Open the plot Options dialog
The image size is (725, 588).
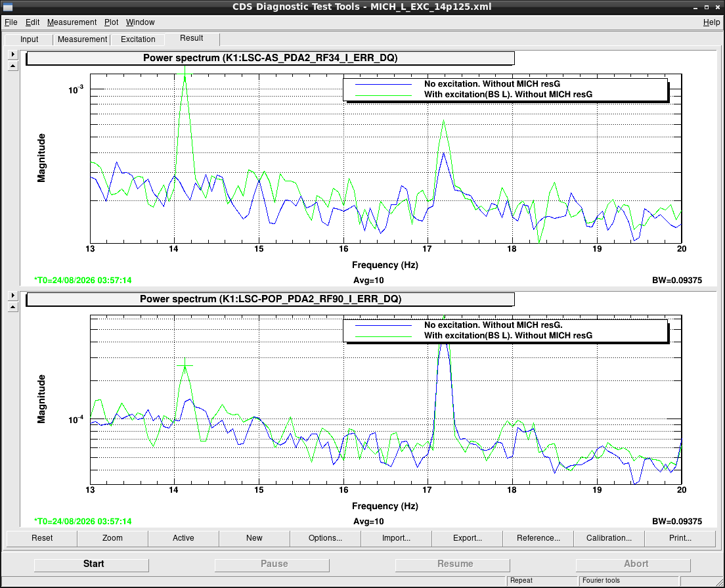(x=325, y=538)
